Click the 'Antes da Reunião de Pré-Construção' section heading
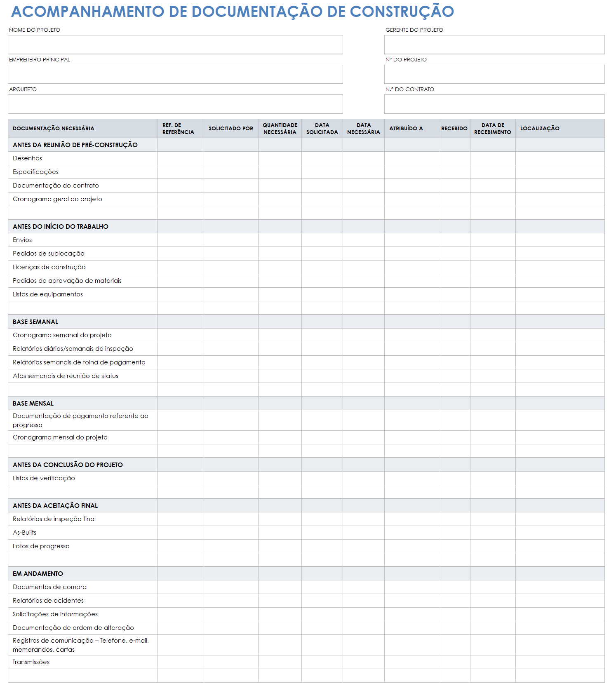Image resolution: width=616 pixels, height=688 pixels. pos(75,145)
